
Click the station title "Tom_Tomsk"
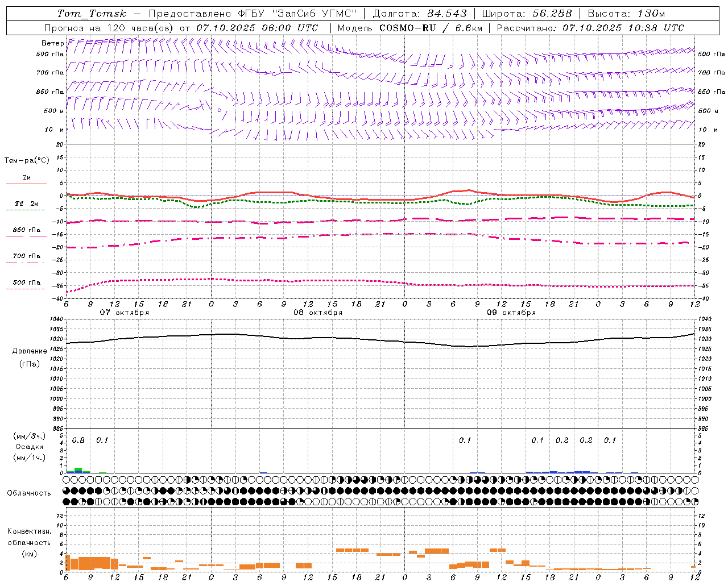pyautogui.click(x=92, y=14)
